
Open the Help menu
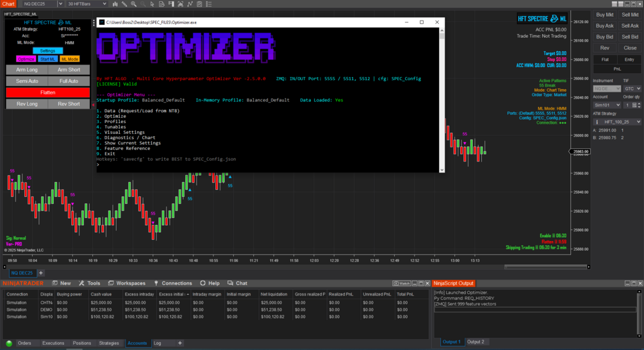click(x=210, y=283)
